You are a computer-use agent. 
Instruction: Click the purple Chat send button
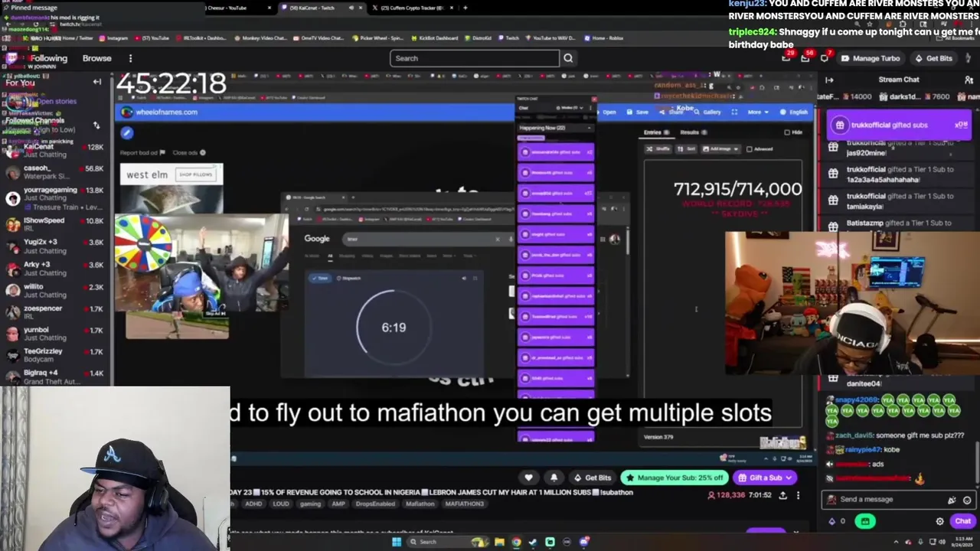pyautogui.click(x=962, y=521)
